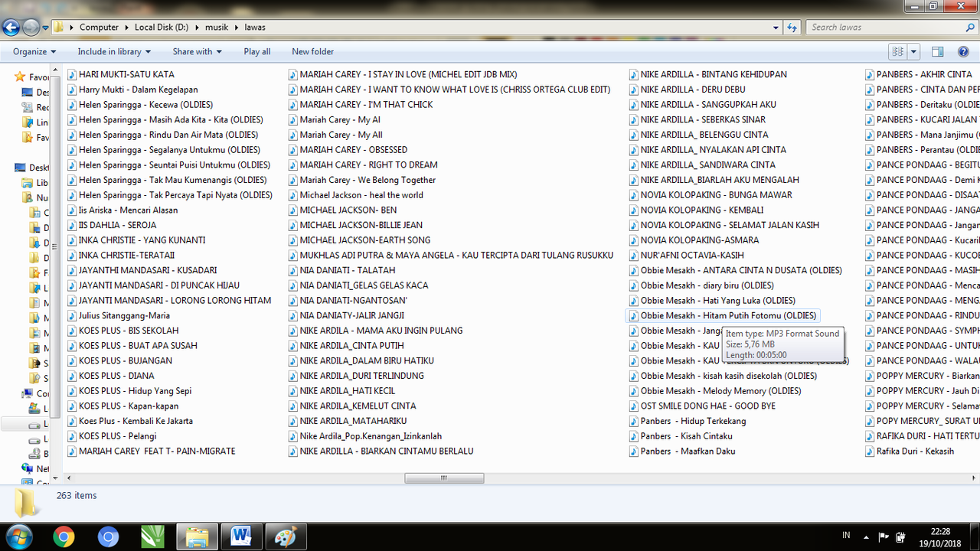Open the File Explorer taskbar button

(197, 536)
